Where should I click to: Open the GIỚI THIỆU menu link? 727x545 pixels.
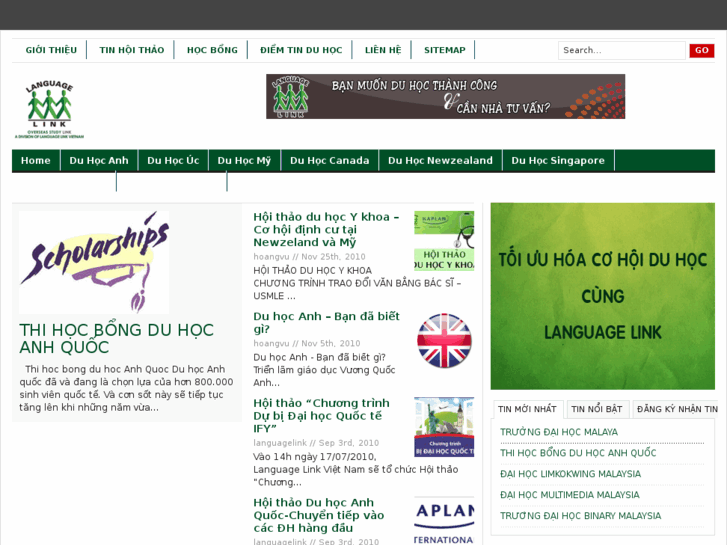[51, 50]
